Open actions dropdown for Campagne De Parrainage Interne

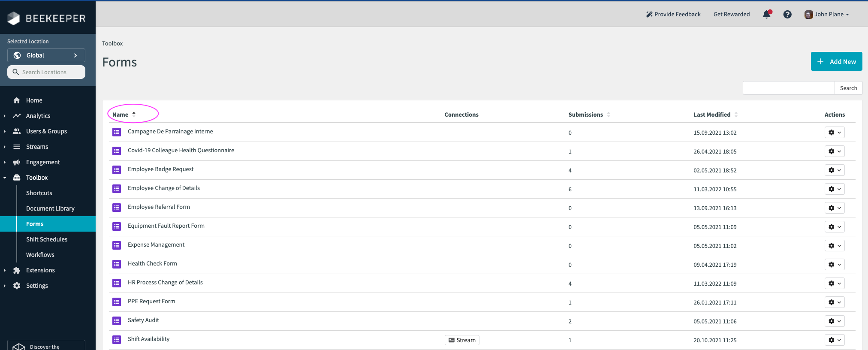(x=835, y=133)
